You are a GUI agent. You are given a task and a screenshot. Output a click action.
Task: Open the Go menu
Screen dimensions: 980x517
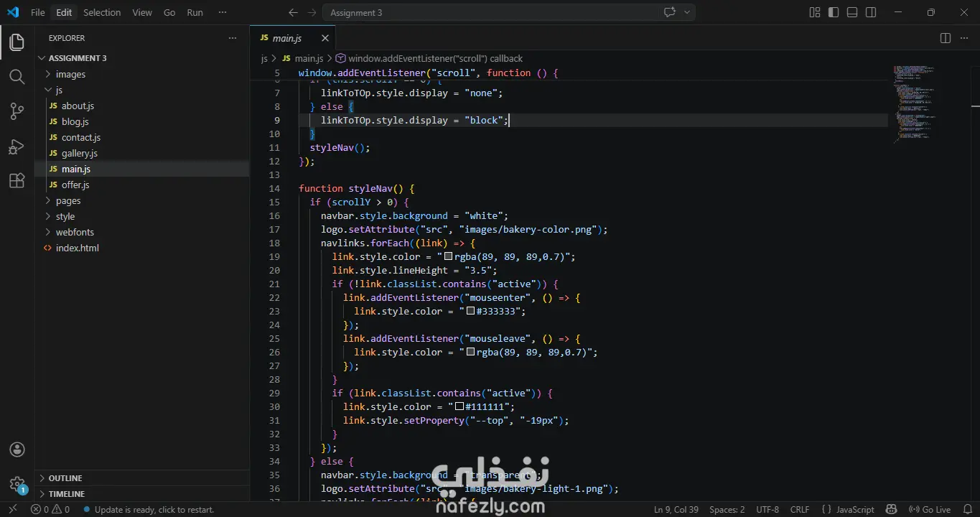tap(169, 12)
